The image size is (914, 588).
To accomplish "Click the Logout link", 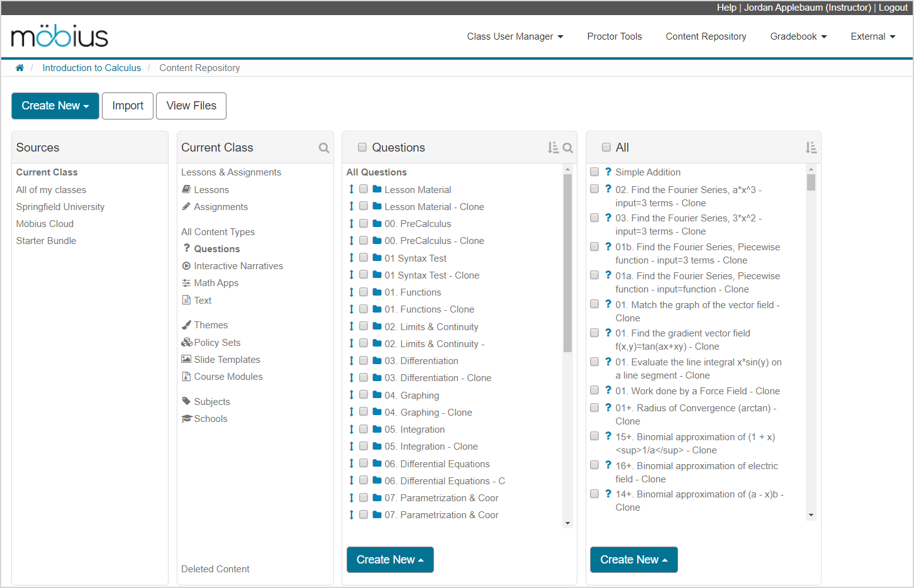I will [893, 8].
